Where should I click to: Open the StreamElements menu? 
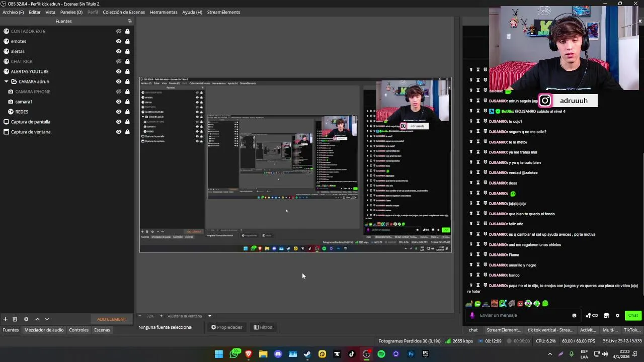coord(223,12)
